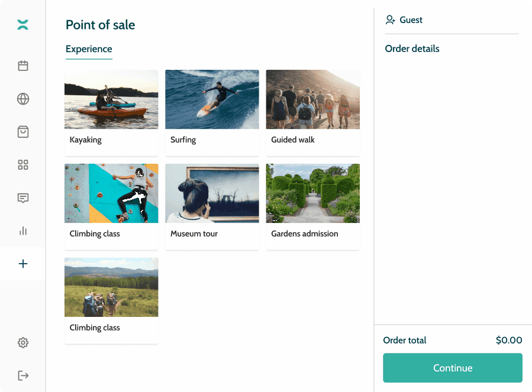Choose the Kayaking experience card
The width and height of the screenshot is (532, 392).
(x=111, y=112)
